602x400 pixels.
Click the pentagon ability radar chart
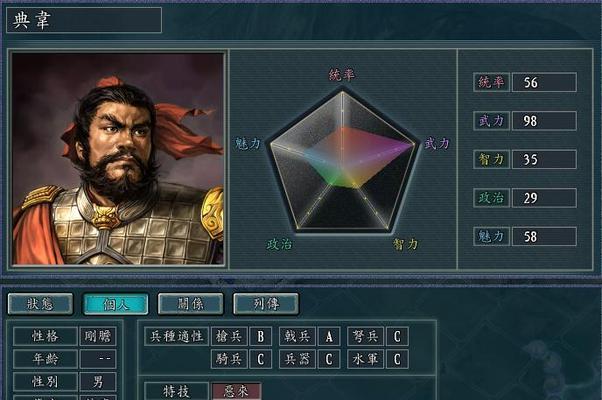point(342,160)
